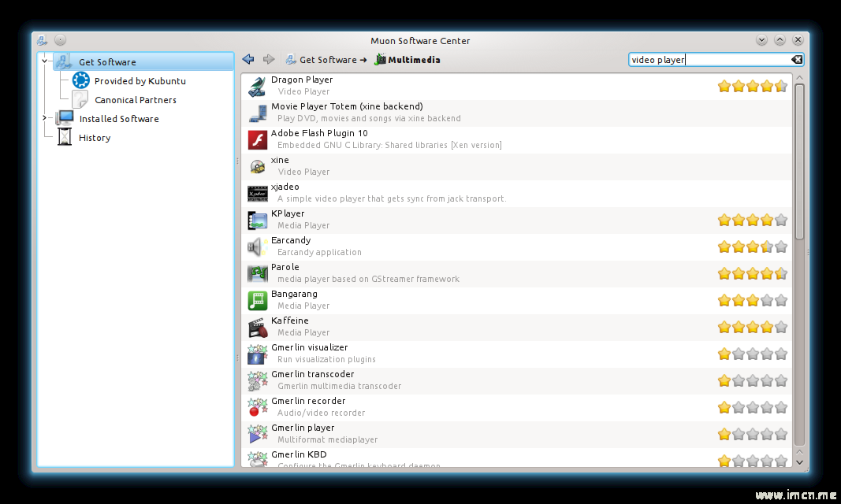Select Provided by Kubuntu in sidebar

click(x=140, y=81)
